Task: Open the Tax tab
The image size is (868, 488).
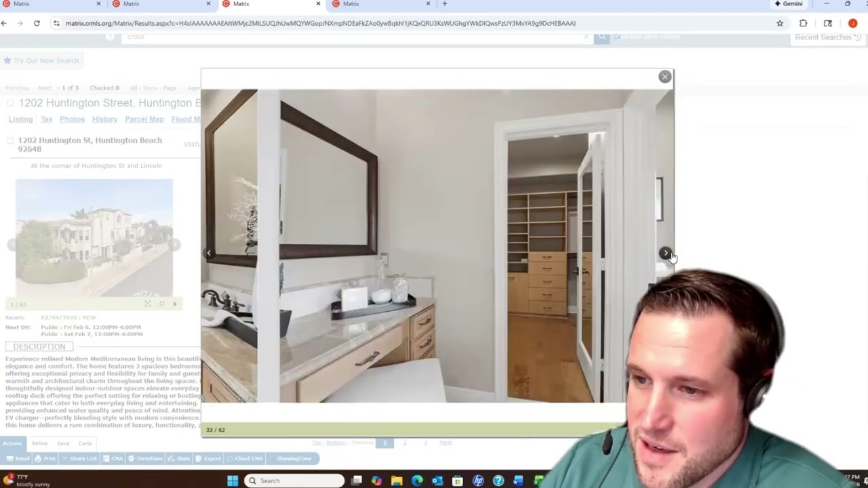Action: coord(46,119)
